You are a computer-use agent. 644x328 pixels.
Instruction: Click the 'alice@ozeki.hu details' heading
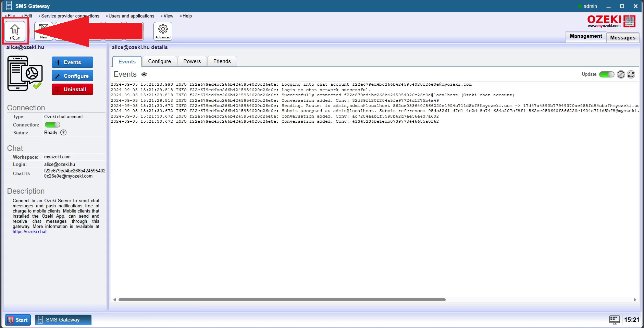pyautogui.click(x=140, y=47)
